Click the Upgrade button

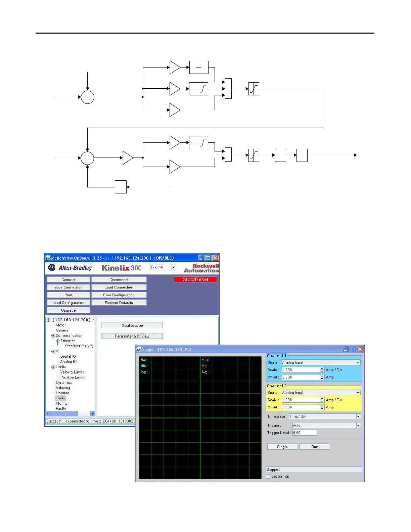(68, 310)
